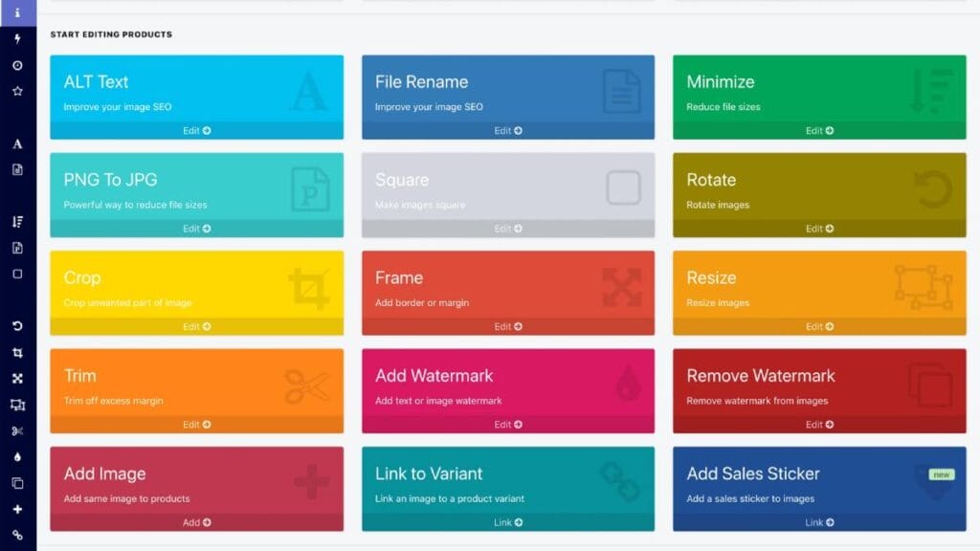
Task: Click Link on the Link to Variant card
Action: tap(507, 522)
